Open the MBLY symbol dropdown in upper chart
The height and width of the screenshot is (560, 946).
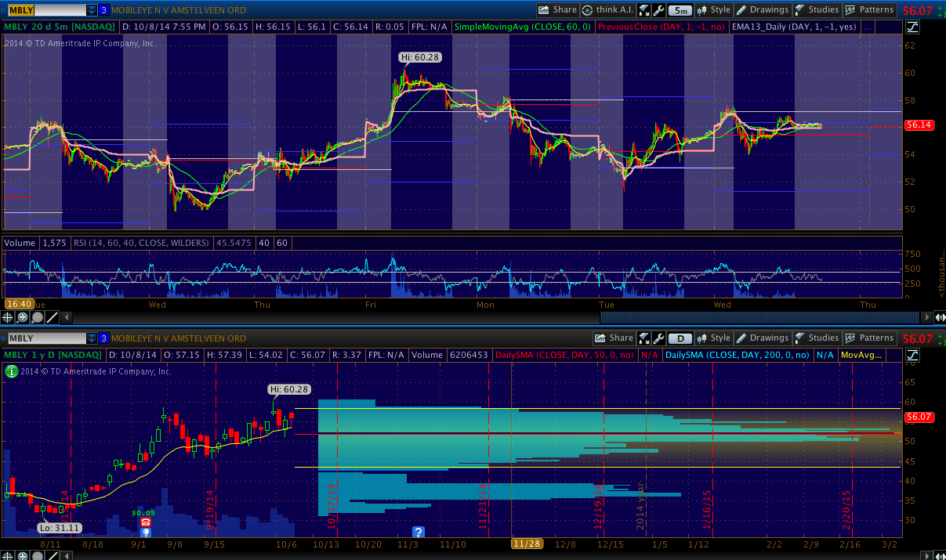(x=92, y=10)
